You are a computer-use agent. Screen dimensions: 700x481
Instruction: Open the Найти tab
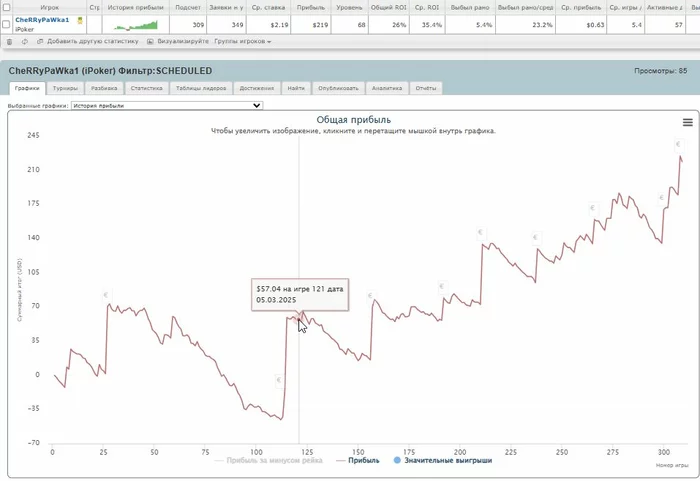click(x=296, y=88)
